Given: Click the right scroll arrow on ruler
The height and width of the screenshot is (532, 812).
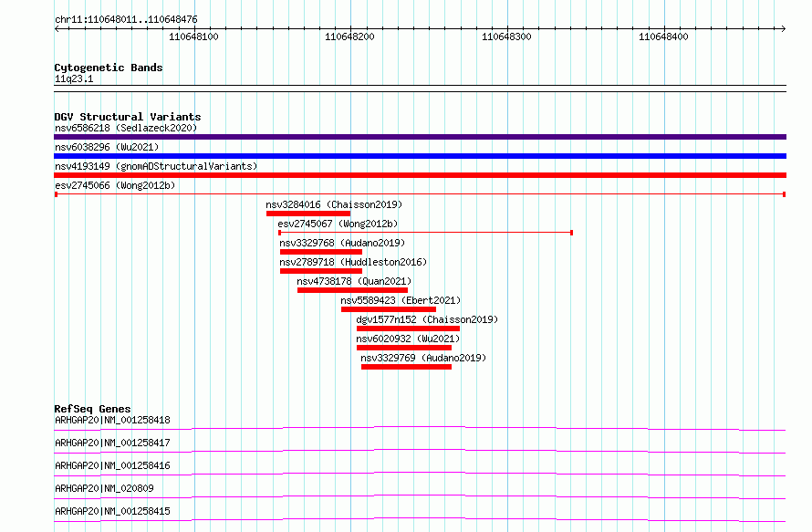Looking at the screenshot, I should click(784, 29).
